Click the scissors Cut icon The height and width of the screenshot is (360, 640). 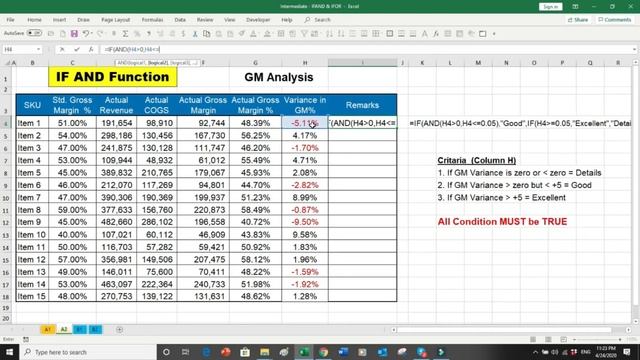click(x=195, y=34)
